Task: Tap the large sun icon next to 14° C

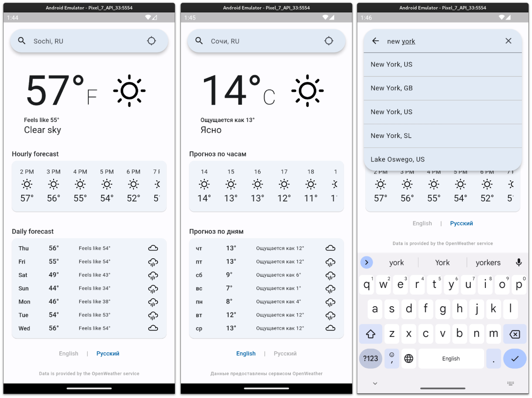Action: coord(308,91)
